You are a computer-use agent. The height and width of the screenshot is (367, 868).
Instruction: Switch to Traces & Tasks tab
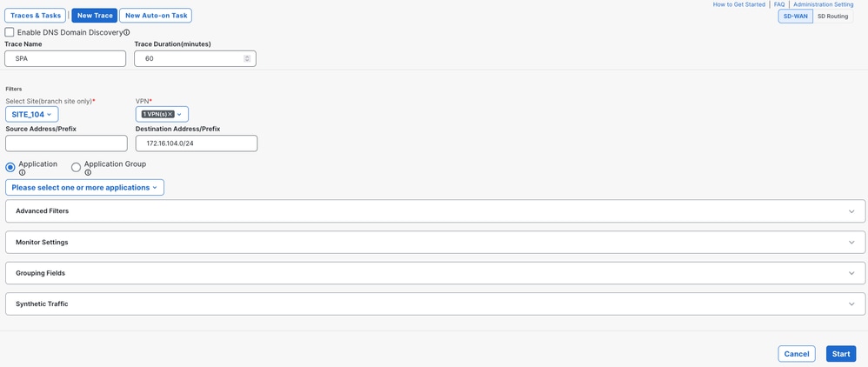[x=35, y=16]
